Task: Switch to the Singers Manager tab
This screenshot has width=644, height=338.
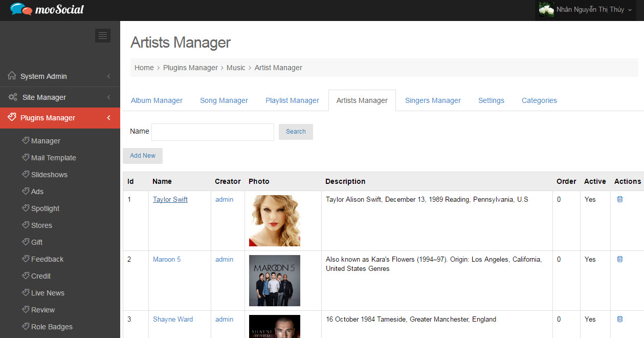Action: point(433,100)
